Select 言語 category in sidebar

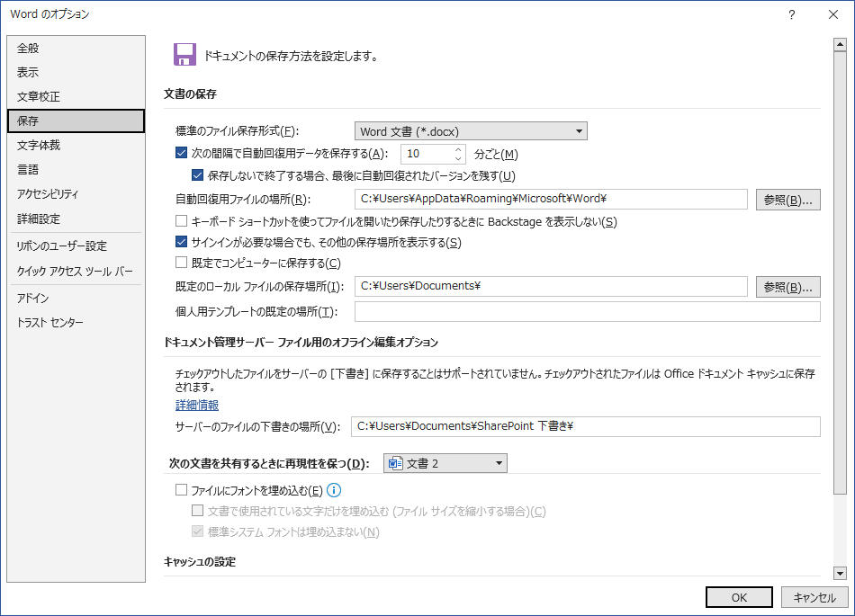[76, 169]
